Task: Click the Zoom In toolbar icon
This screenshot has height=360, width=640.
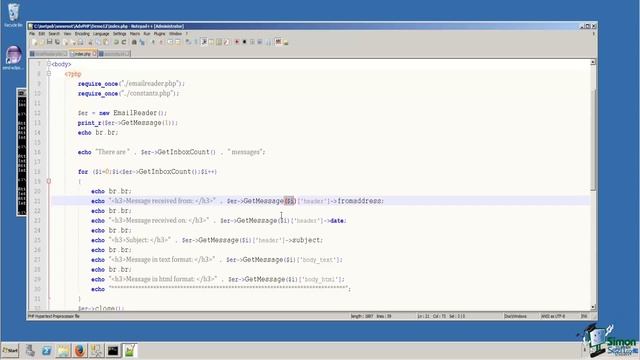Action: pos(153,42)
